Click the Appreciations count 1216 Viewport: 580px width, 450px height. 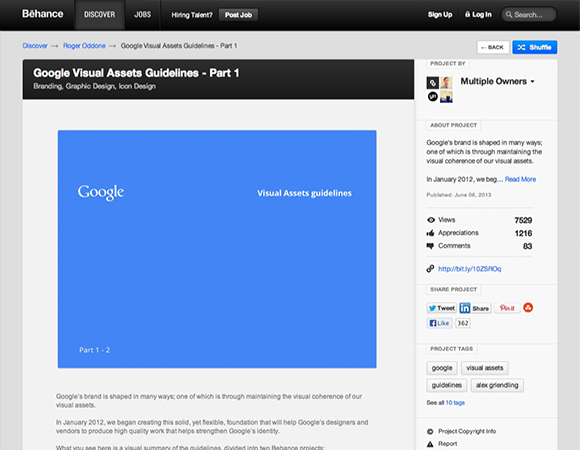pyautogui.click(x=523, y=233)
